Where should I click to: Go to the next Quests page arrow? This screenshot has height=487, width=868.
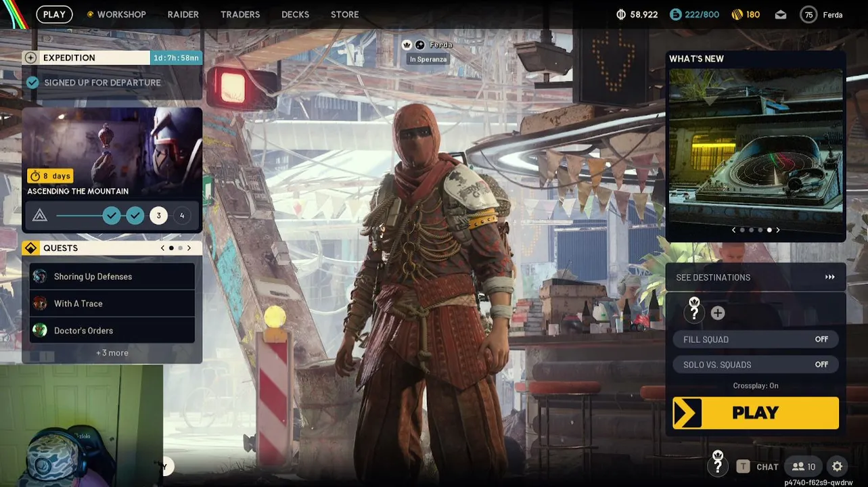coord(189,248)
